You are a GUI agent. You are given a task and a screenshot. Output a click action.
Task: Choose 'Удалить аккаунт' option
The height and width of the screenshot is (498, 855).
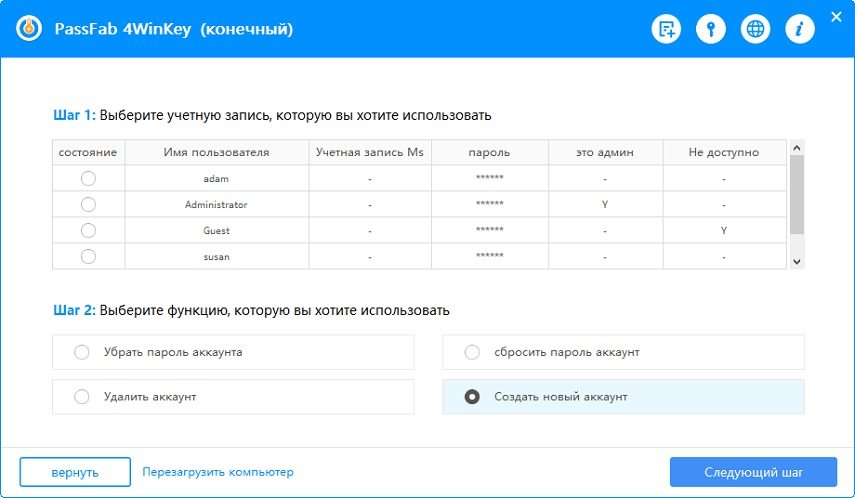(x=233, y=397)
